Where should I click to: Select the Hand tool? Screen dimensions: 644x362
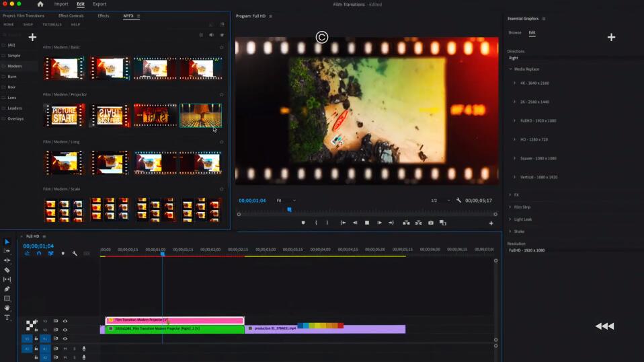pyautogui.click(x=7, y=307)
